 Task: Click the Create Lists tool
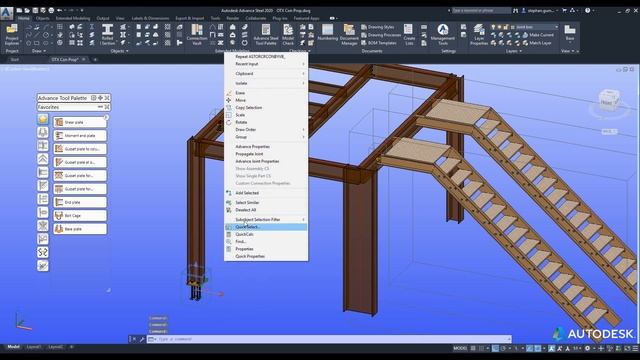(x=409, y=34)
